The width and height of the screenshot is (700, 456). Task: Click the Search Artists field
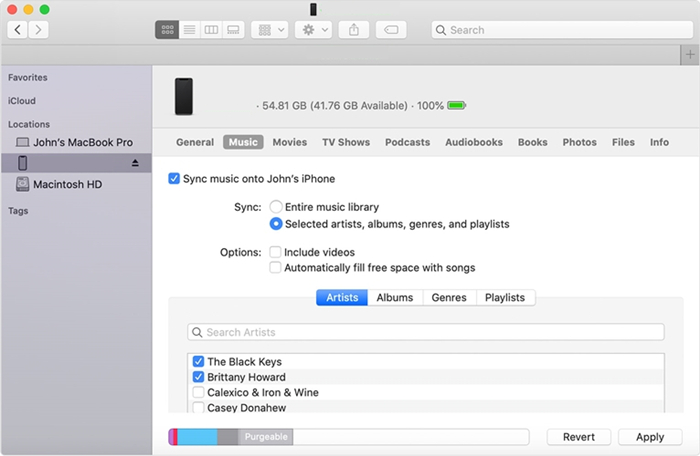(426, 332)
